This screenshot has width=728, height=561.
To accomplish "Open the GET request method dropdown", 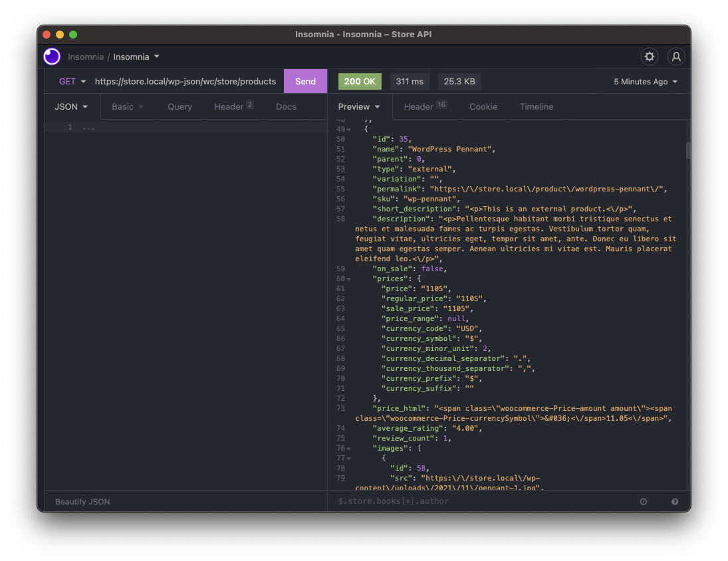I will click(71, 81).
